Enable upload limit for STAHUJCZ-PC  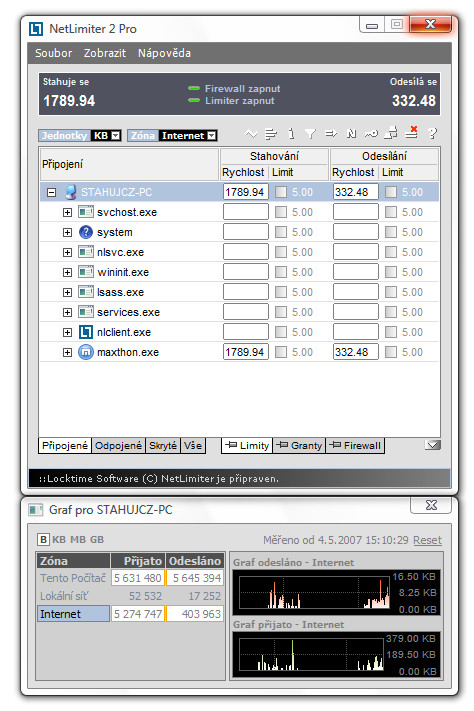(x=391, y=192)
